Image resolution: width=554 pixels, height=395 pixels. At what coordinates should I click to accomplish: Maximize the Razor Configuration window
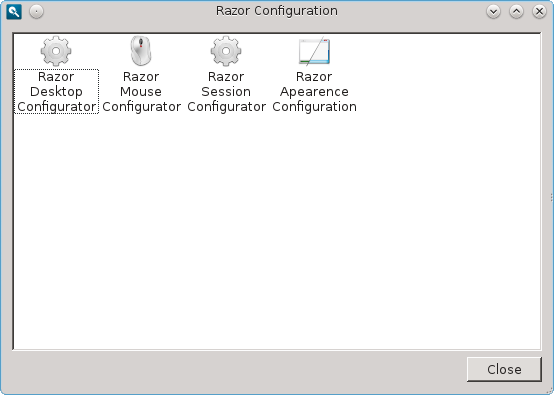(x=516, y=12)
